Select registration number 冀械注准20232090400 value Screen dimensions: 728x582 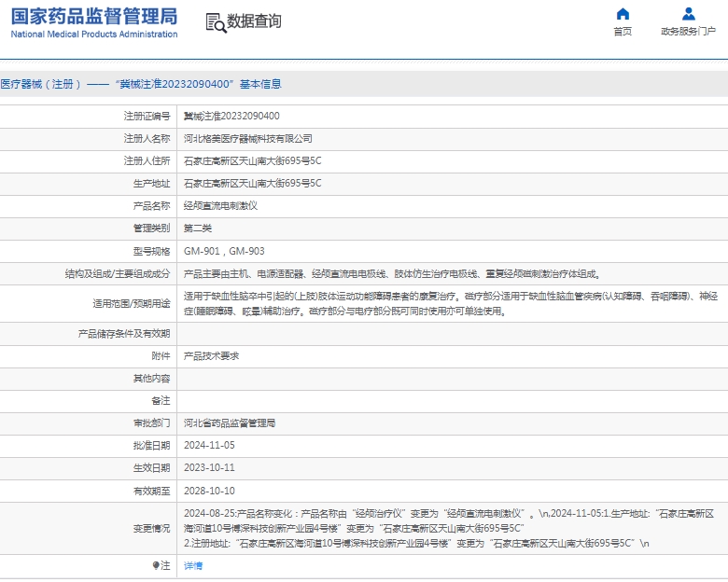(231, 116)
